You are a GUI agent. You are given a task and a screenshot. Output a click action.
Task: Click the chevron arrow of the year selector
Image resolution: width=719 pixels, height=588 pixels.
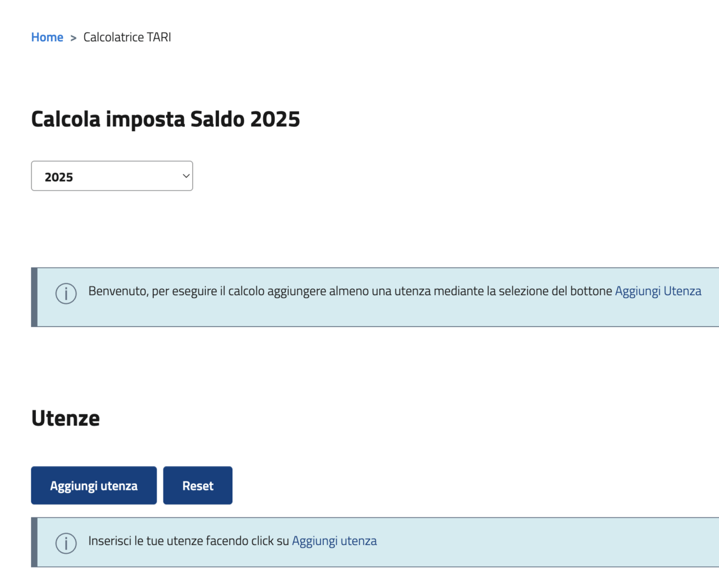click(186, 176)
